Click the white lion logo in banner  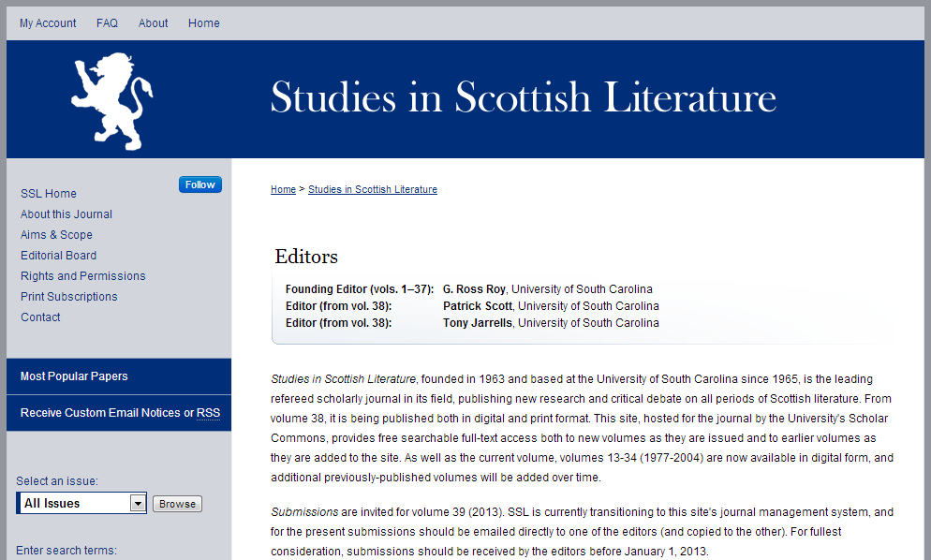[x=111, y=100]
